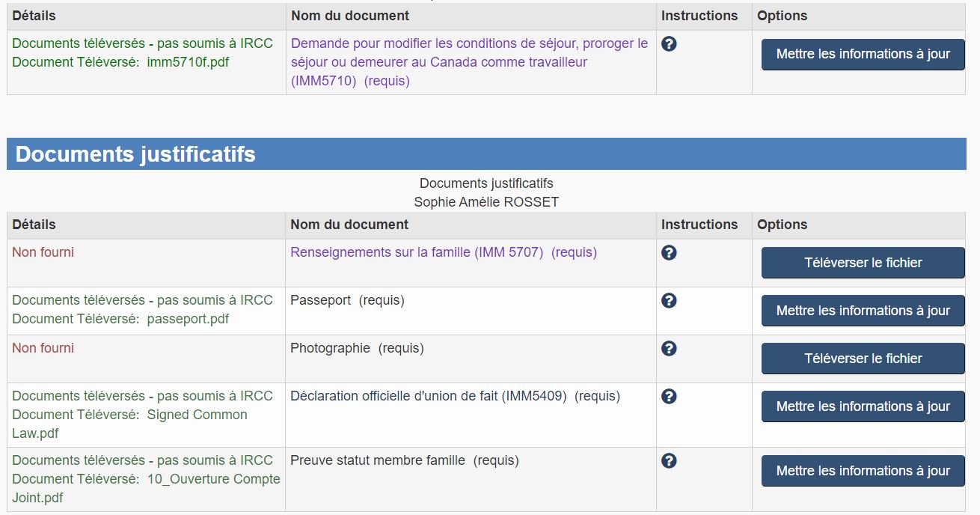Click the Documents justificatifs section heading

click(135, 154)
